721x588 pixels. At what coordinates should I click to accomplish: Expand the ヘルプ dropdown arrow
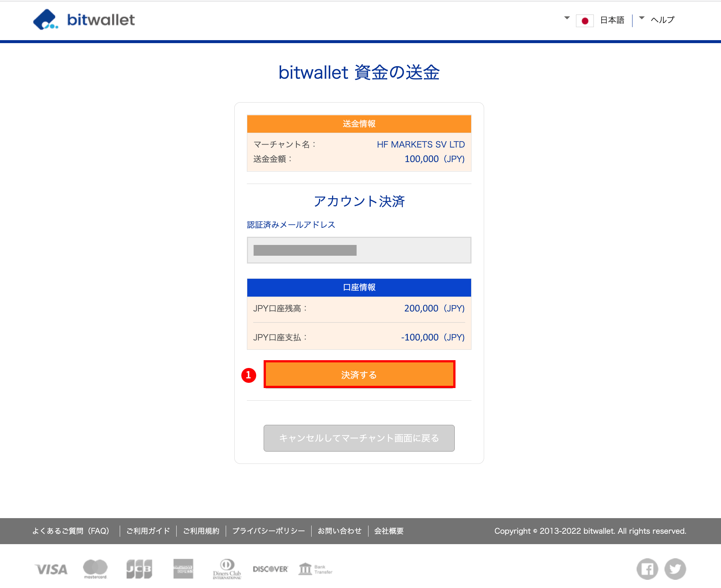tap(641, 17)
